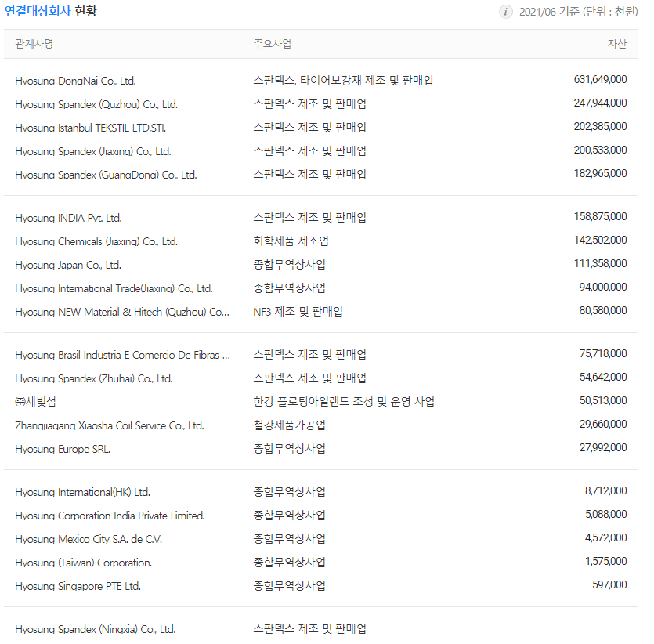Image resolution: width=654 pixels, height=644 pixels.
Task: Select Hyosung NEW Material & Hitech (Quzhou)
Action: coord(122,312)
